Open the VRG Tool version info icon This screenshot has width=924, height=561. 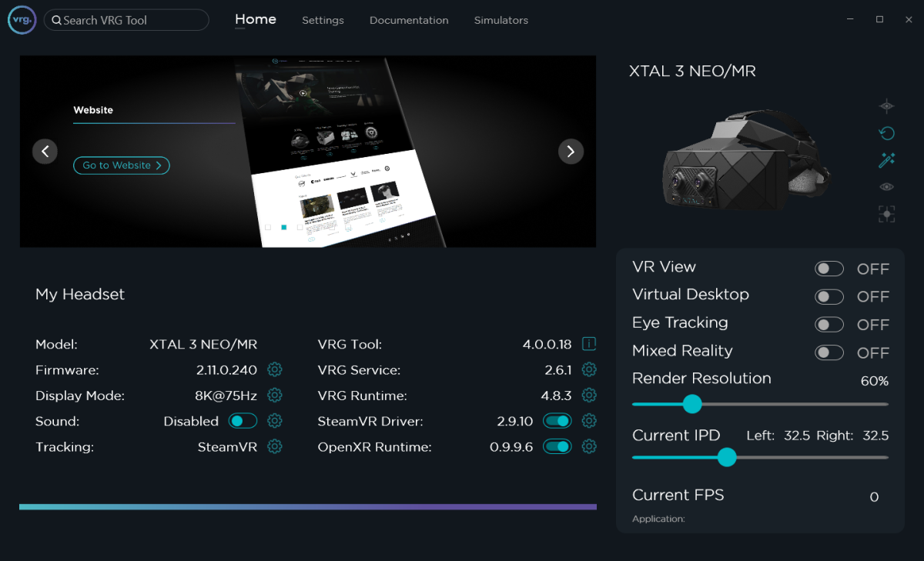[x=589, y=343]
